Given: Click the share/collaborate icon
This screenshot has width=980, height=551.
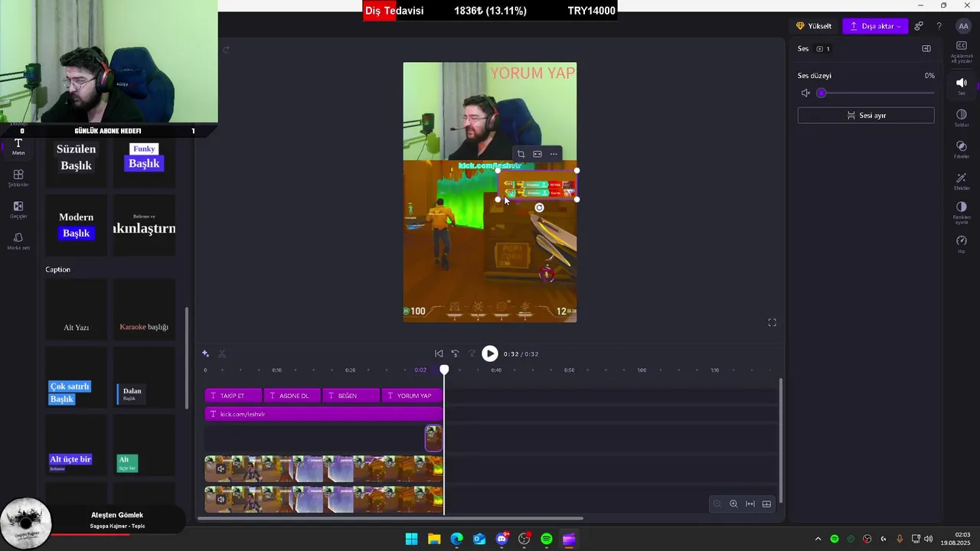Looking at the screenshot, I should pyautogui.click(x=919, y=26).
